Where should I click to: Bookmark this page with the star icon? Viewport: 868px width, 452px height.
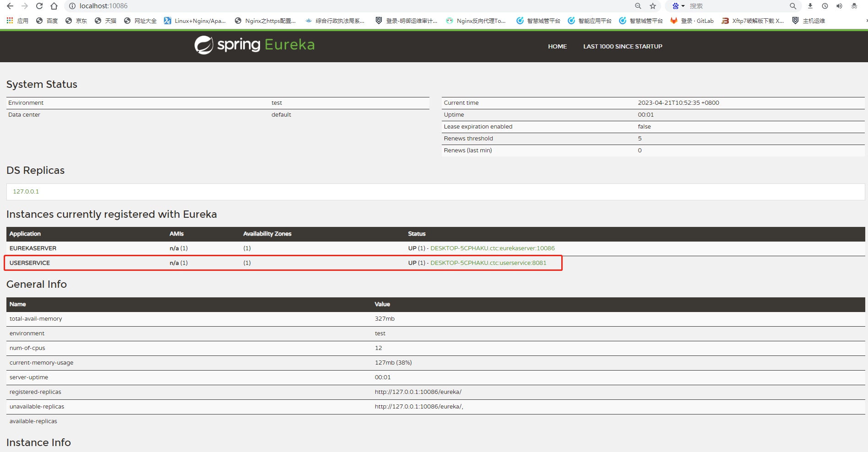[x=653, y=6]
